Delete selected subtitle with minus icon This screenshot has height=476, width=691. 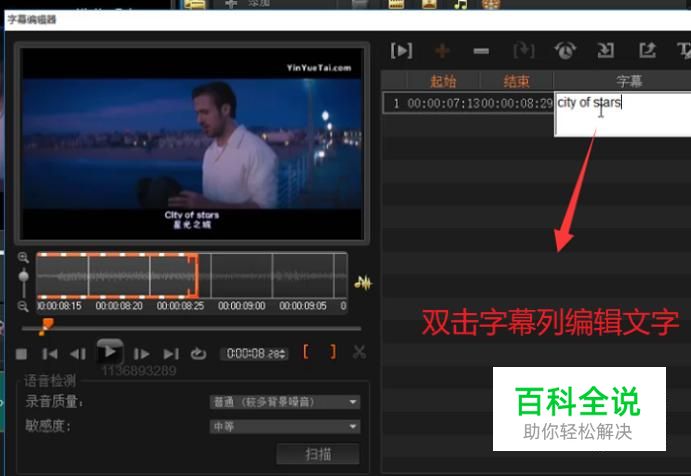pos(481,51)
